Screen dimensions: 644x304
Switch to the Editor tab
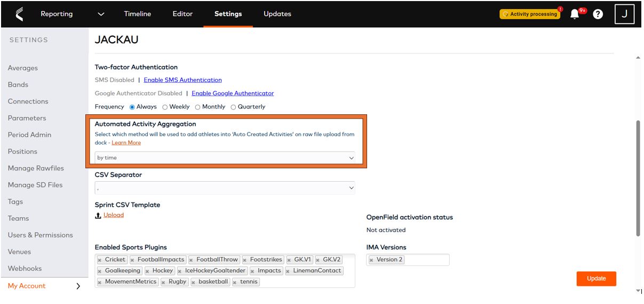point(182,14)
